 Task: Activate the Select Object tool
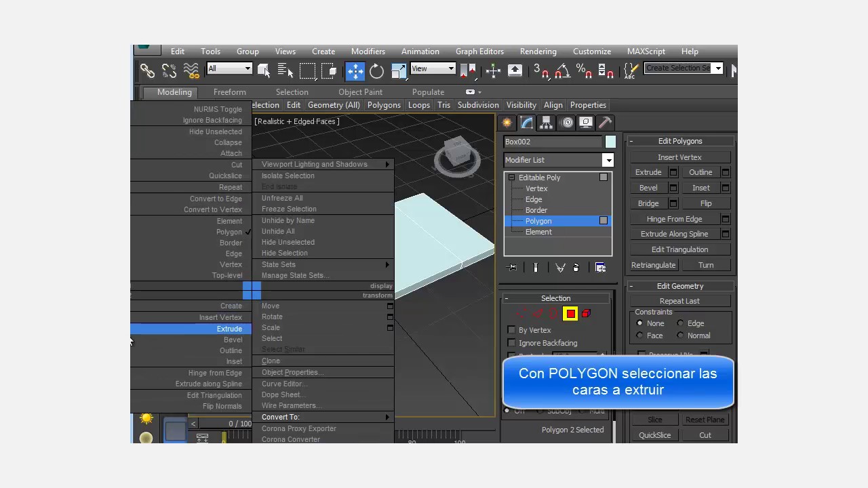coord(264,70)
